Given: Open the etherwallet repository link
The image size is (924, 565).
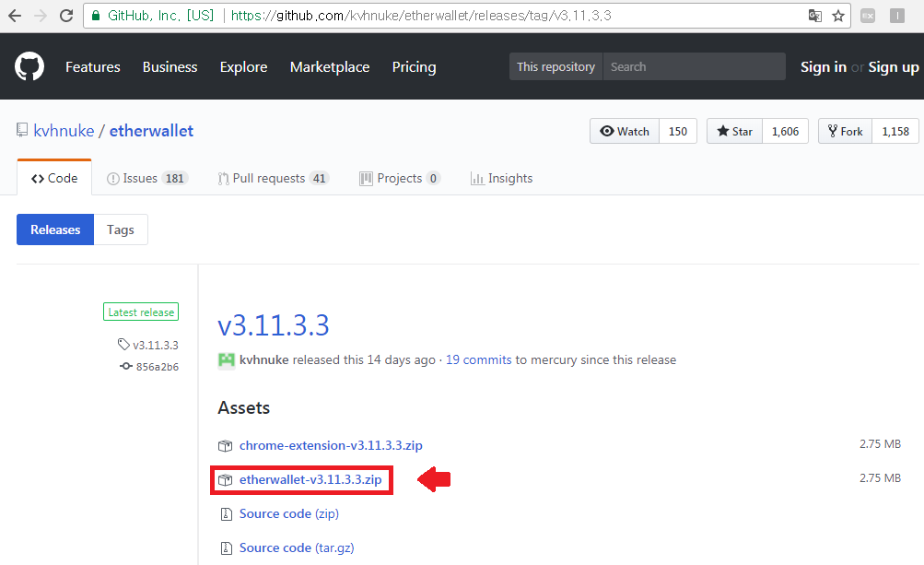Looking at the screenshot, I should point(151,131).
